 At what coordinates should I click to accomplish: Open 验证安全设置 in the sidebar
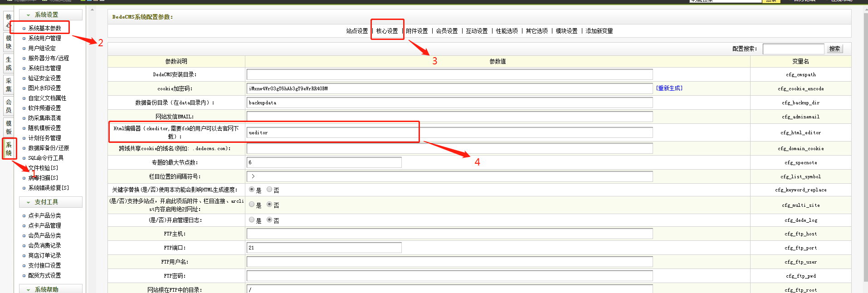point(44,78)
